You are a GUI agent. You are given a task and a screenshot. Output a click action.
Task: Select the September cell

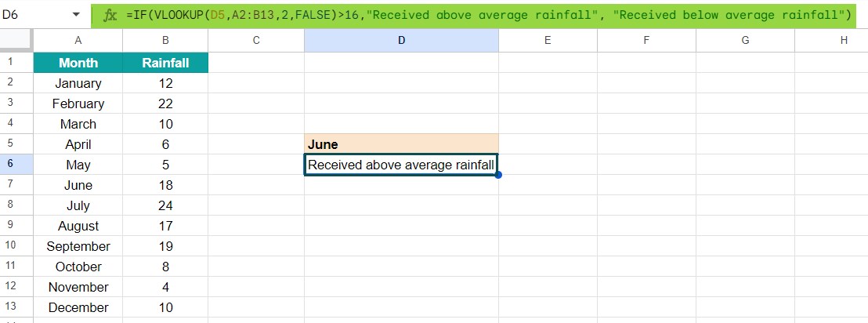click(78, 246)
